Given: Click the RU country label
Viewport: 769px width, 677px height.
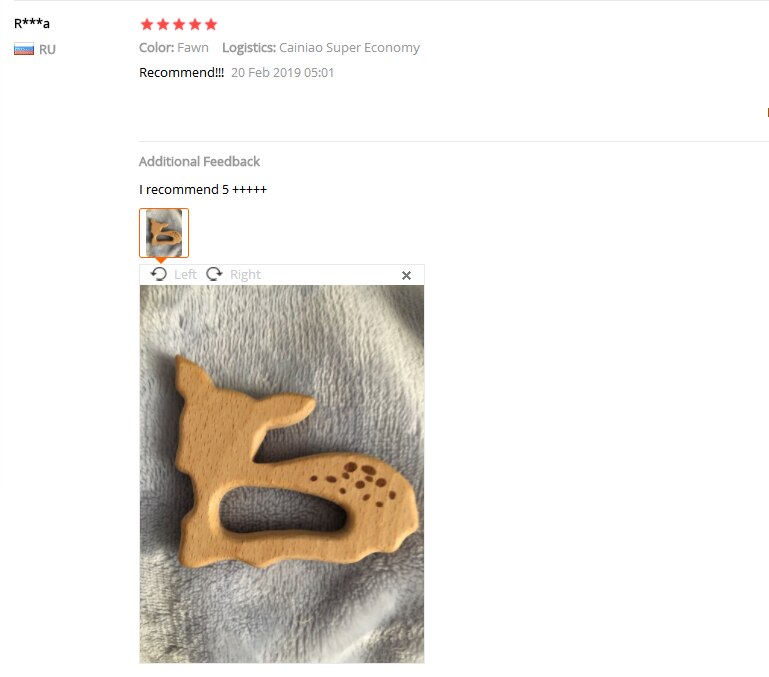Looking at the screenshot, I should coord(48,50).
